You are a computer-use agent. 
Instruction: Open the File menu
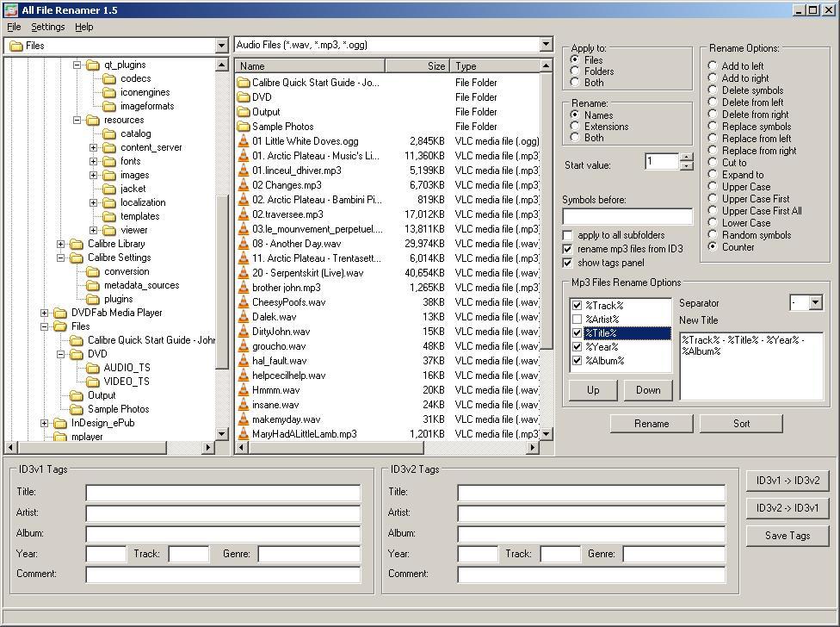click(x=14, y=27)
